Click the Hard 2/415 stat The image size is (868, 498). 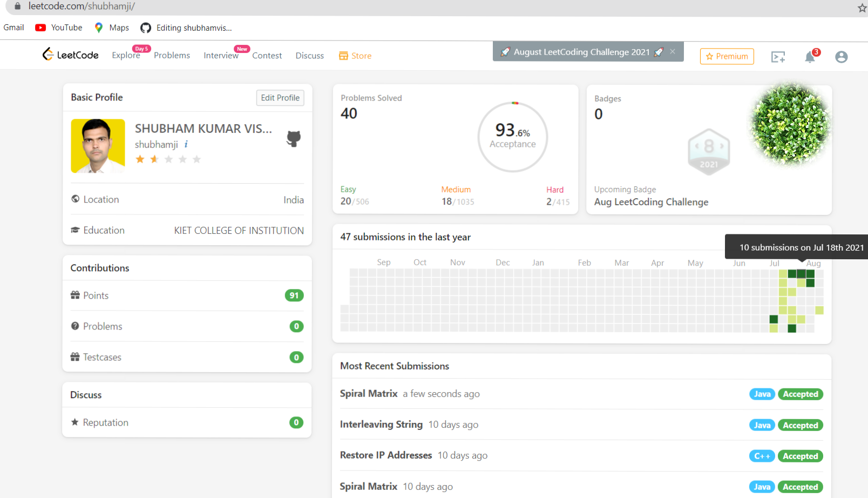tap(558, 196)
